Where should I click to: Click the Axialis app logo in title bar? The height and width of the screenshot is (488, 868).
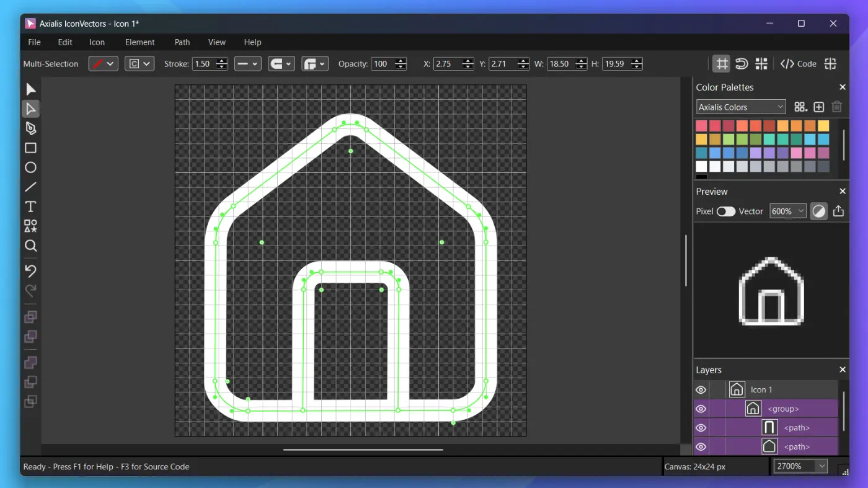30,24
